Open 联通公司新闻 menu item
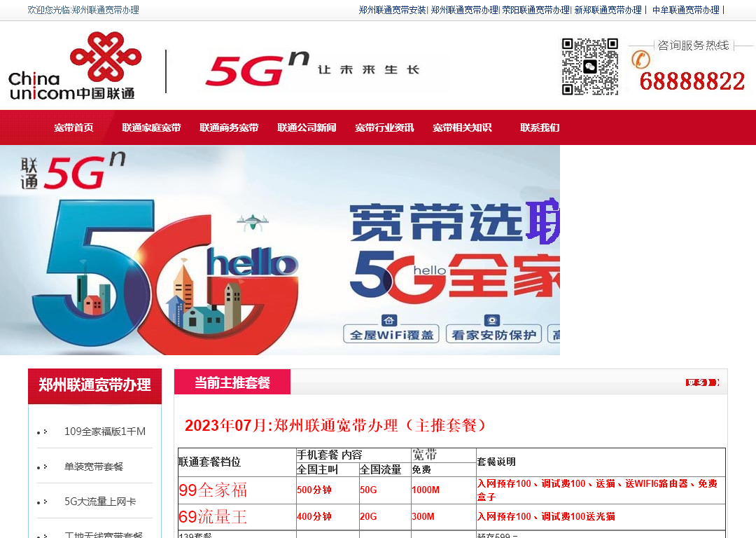Screen dimensions: 756x538 (x=307, y=128)
